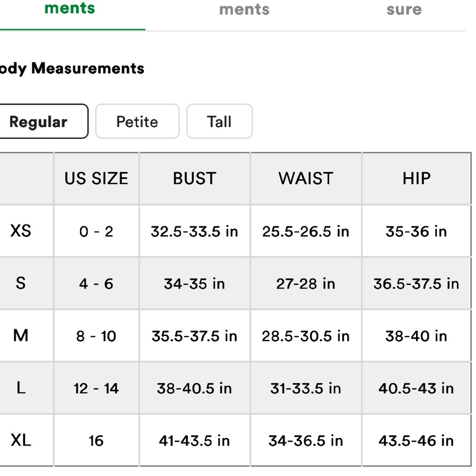This screenshot has width=476, height=476.
Task: Select the XS size row label
Action: (x=20, y=231)
